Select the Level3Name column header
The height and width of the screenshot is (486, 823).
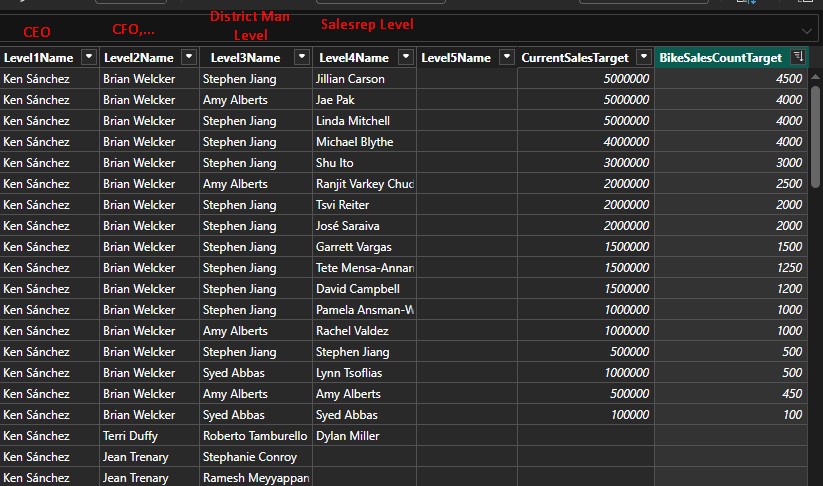click(245, 58)
